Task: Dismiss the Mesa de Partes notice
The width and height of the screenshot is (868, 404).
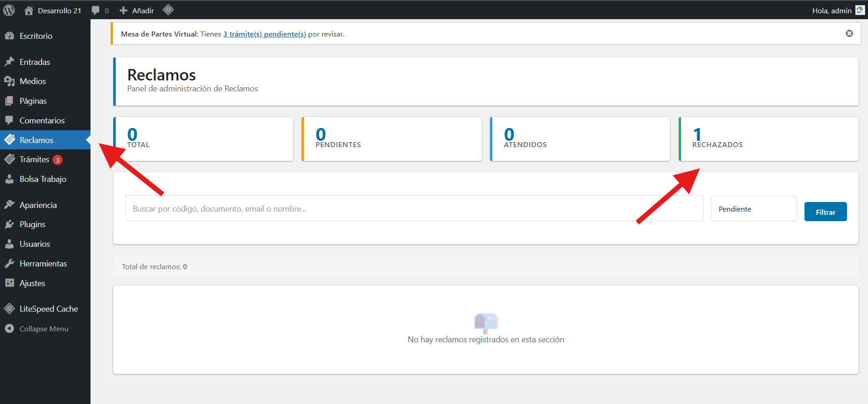Action: [849, 33]
